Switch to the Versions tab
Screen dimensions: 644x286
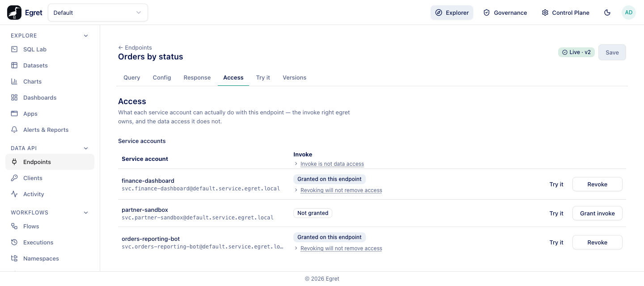[294, 78]
